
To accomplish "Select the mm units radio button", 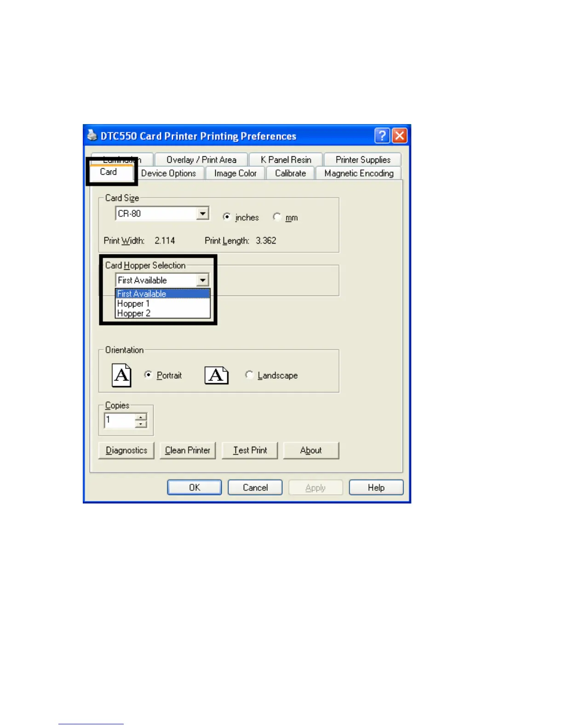I will [x=276, y=216].
